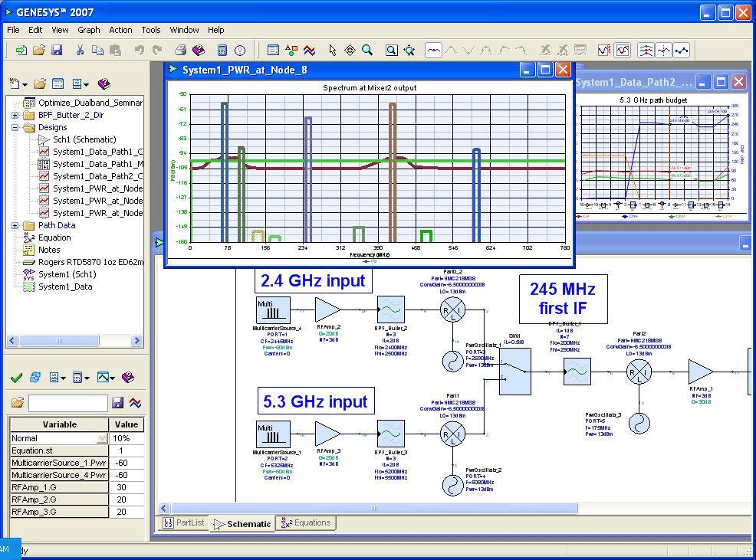
Task: Click the RFAmp_3.G variable row
Action: [77, 512]
